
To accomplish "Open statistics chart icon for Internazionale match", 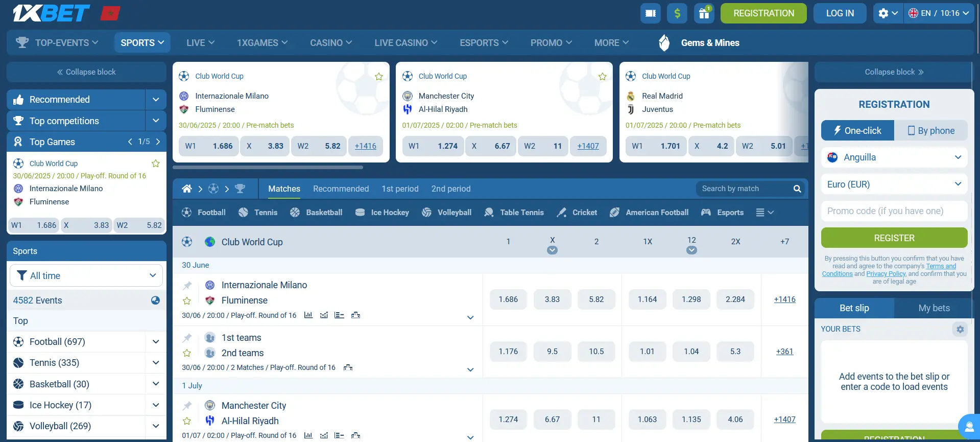I will tap(308, 315).
